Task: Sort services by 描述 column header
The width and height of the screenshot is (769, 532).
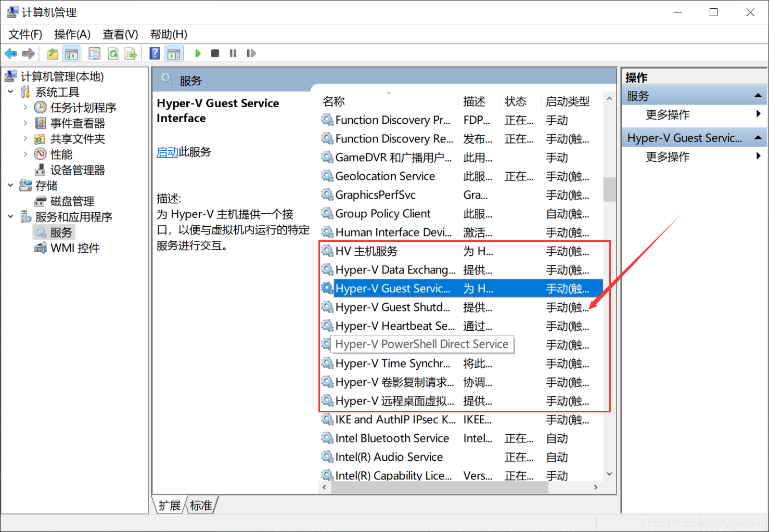Action: 480,101
